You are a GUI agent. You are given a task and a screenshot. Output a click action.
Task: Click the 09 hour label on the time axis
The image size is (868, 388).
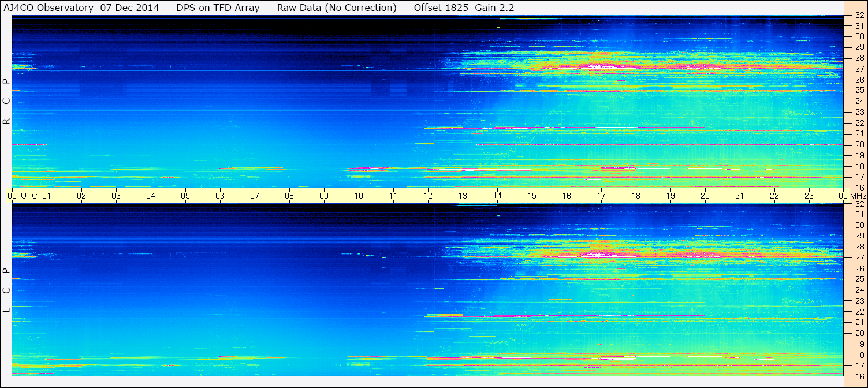click(324, 196)
